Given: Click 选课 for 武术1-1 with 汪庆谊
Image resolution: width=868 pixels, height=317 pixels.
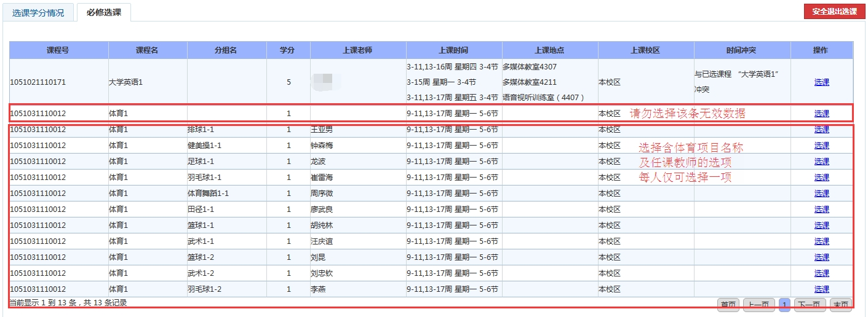Looking at the screenshot, I should [821, 241].
